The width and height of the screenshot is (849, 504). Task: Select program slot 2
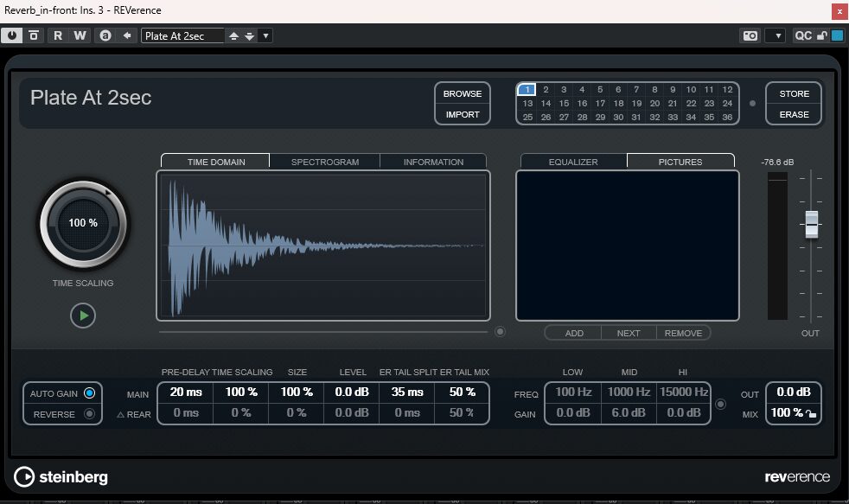tap(546, 89)
